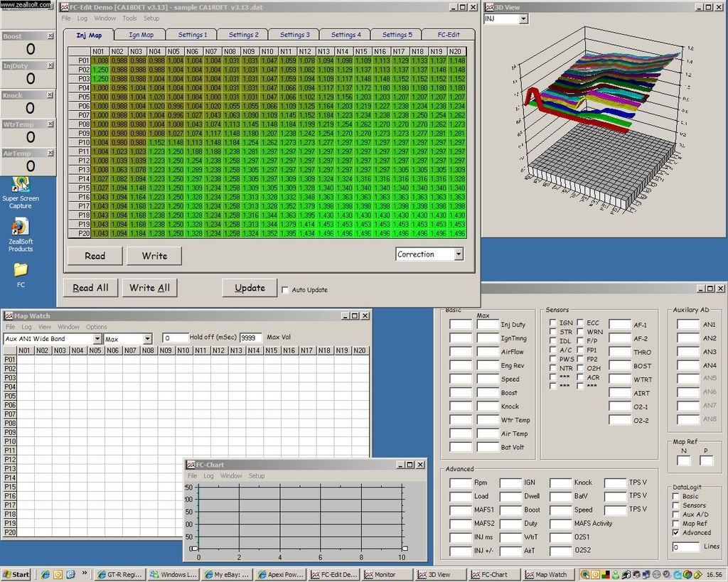
Task: Open Tools menu in FC-Edit window
Action: tap(129, 18)
